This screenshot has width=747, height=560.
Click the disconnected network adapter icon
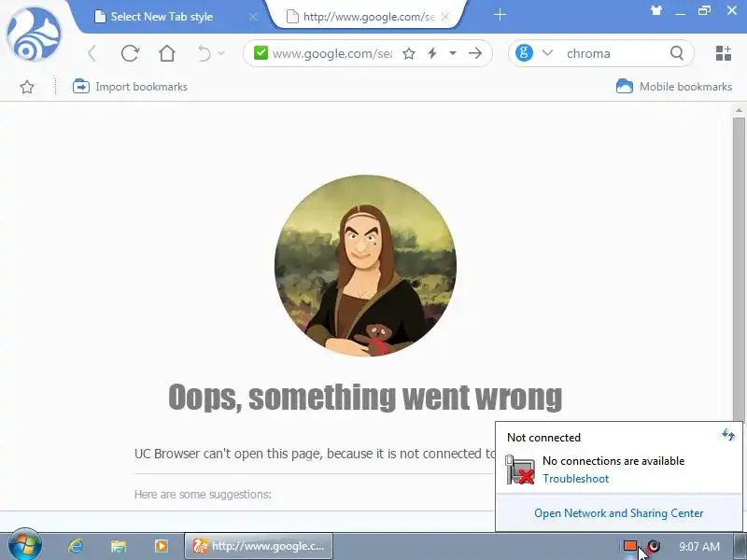click(520, 469)
